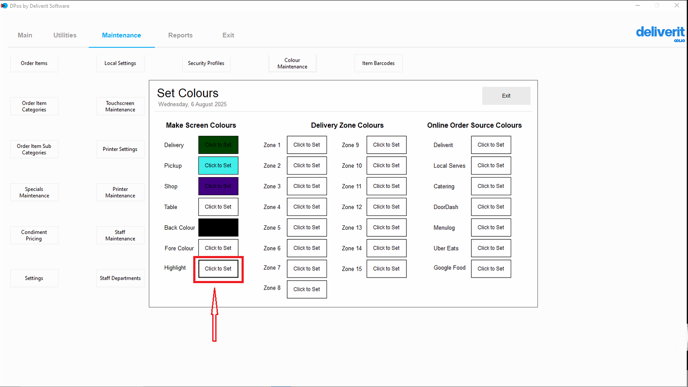Set Zone 10 delivery colour

click(x=386, y=165)
